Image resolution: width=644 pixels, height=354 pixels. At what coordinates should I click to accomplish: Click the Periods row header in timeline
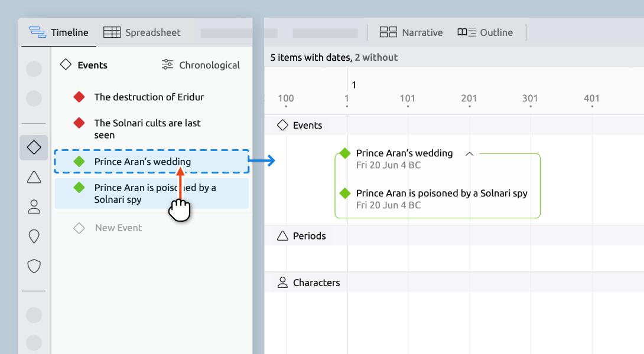[454, 236]
